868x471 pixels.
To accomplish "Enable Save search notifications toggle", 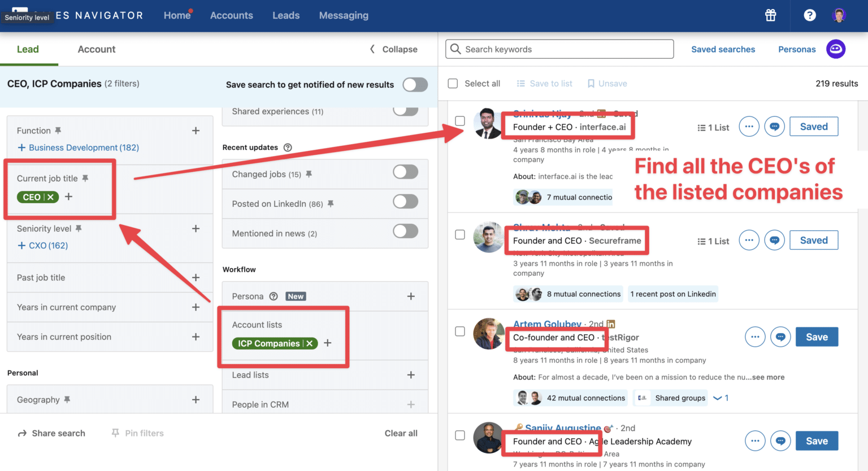I will (x=415, y=84).
